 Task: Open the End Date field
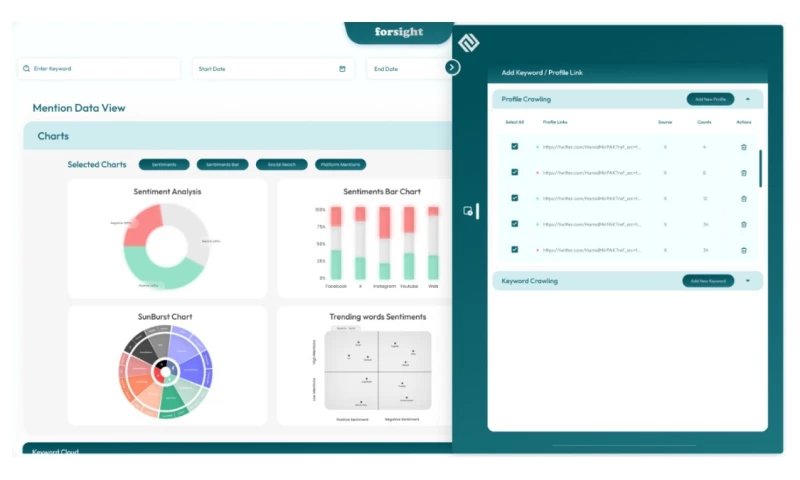coord(407,68)
